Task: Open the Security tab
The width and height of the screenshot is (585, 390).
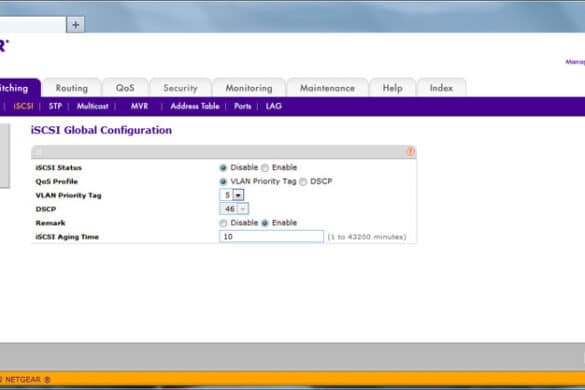Action: [180, 88]
